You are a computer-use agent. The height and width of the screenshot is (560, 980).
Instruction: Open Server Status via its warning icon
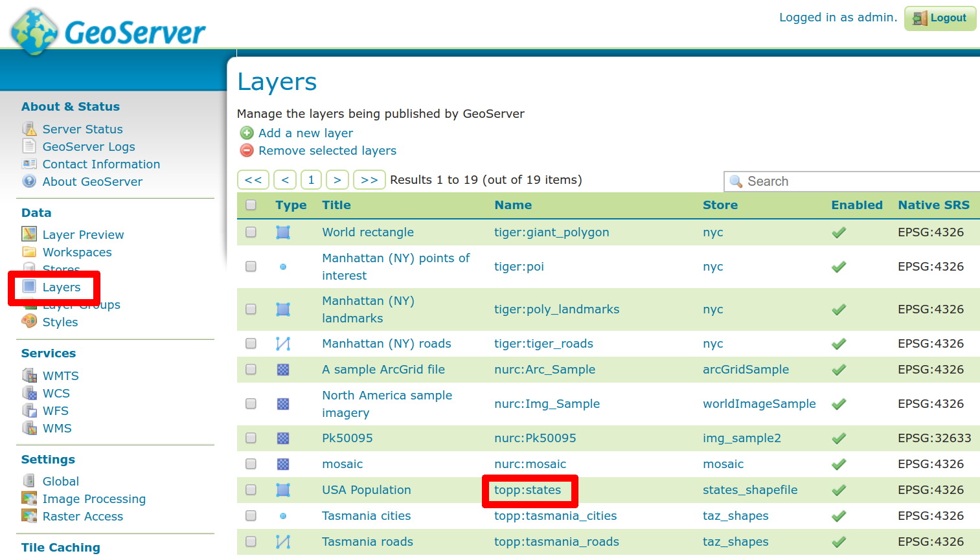click(29, 129)
